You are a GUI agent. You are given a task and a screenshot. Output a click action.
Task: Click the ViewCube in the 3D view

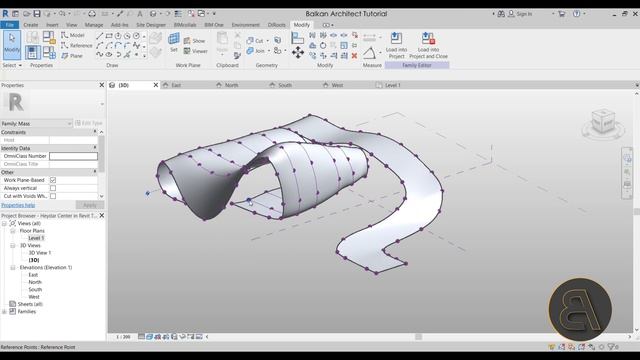[x=603, y=122]
